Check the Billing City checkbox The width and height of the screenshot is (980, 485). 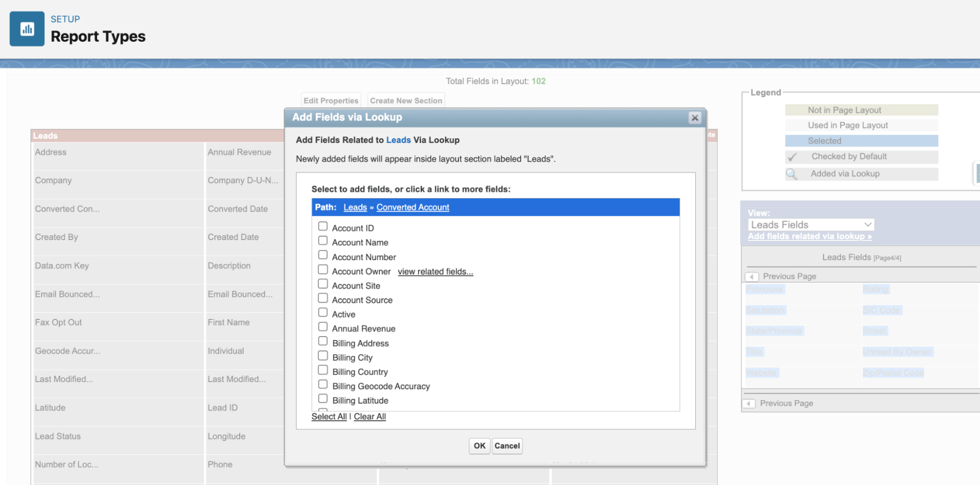(x=323, y=355)
